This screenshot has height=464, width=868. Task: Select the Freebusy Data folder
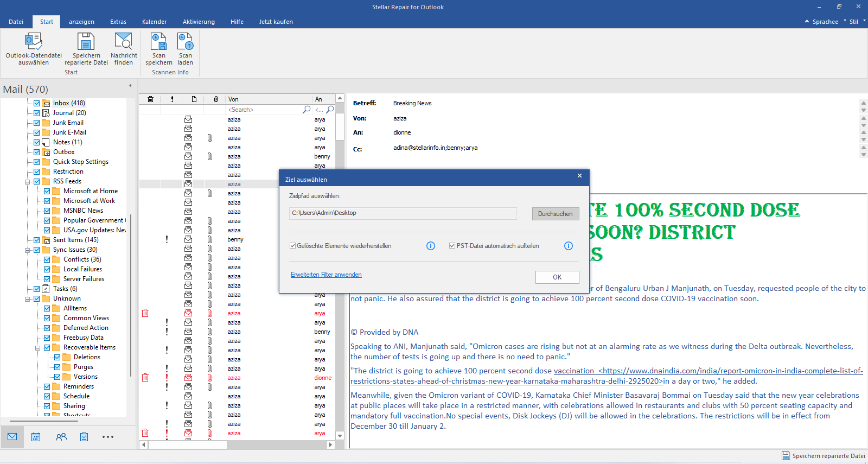(83, 338)
